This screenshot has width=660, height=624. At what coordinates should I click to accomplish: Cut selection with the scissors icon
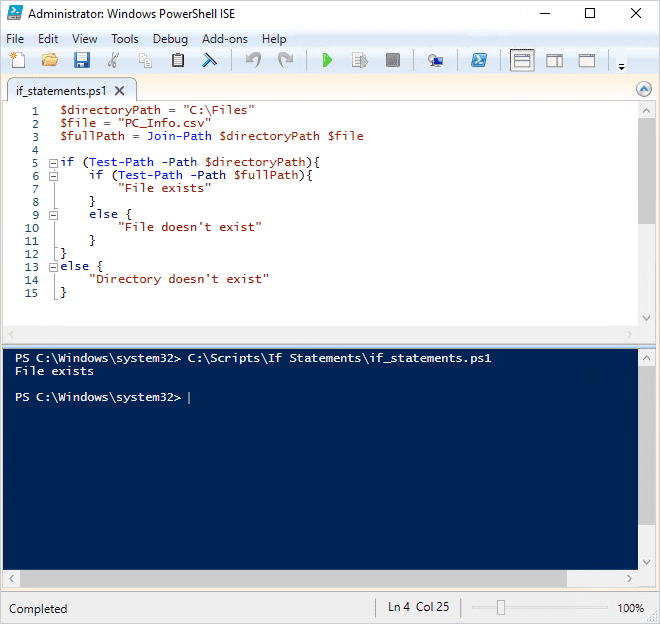click(x=113, y=60)
